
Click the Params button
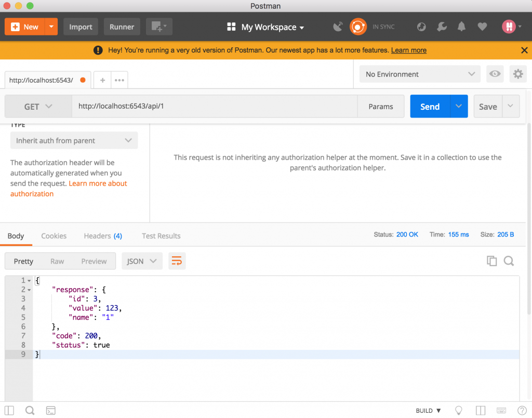pyautogui.click(x=381, y=106)
